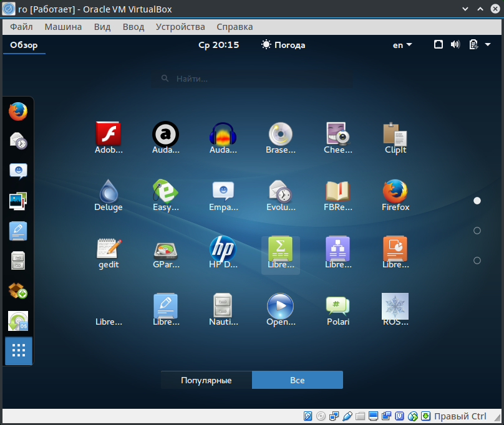Screen dimensions: 504x425
Task: Go to third app page indicator
Action: click(477, 260)
